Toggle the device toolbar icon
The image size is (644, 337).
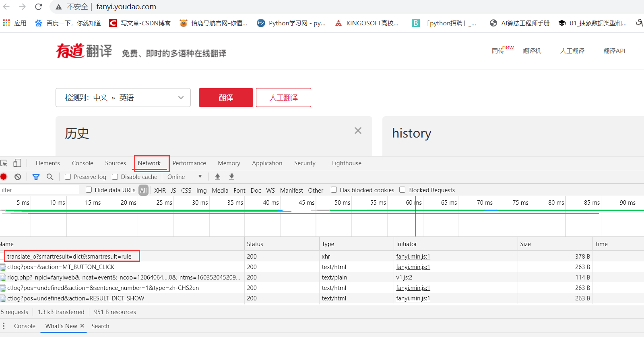[x=17, y=163]
